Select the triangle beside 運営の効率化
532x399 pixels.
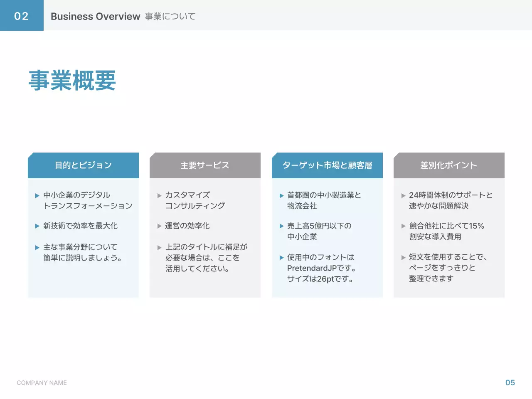coord(159,226)
